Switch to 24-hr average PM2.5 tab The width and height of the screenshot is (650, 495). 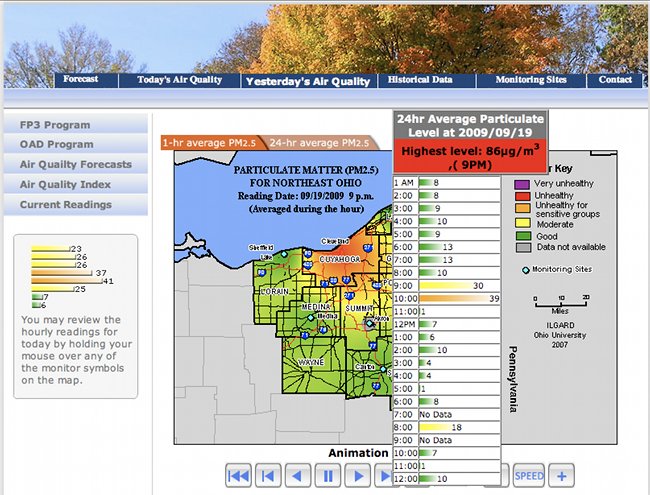point(319,143)
